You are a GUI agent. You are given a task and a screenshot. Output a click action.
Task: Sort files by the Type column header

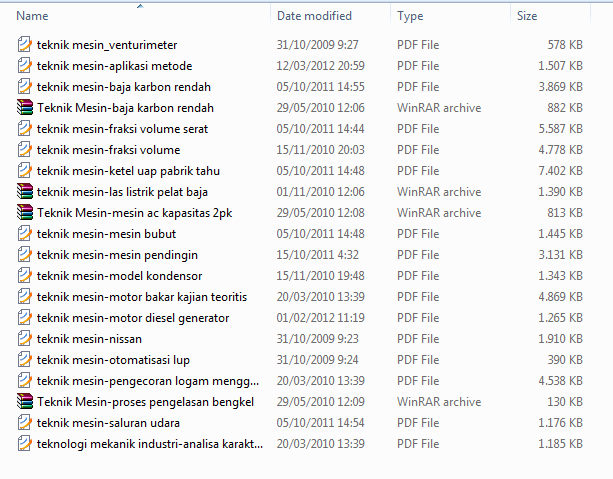(410, 16)
